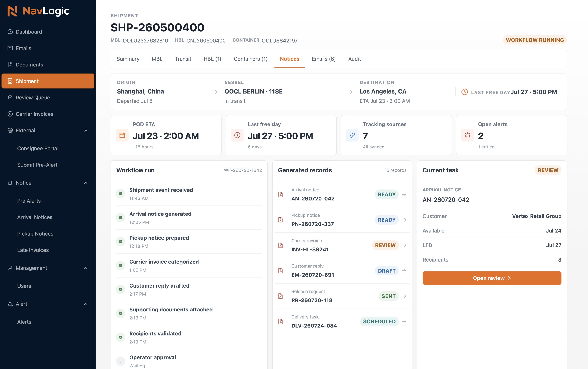The width and height of the screenshot is (588, 369).
Task: Click the Carrier Invoices dollar icon
Action: [10, 114]
